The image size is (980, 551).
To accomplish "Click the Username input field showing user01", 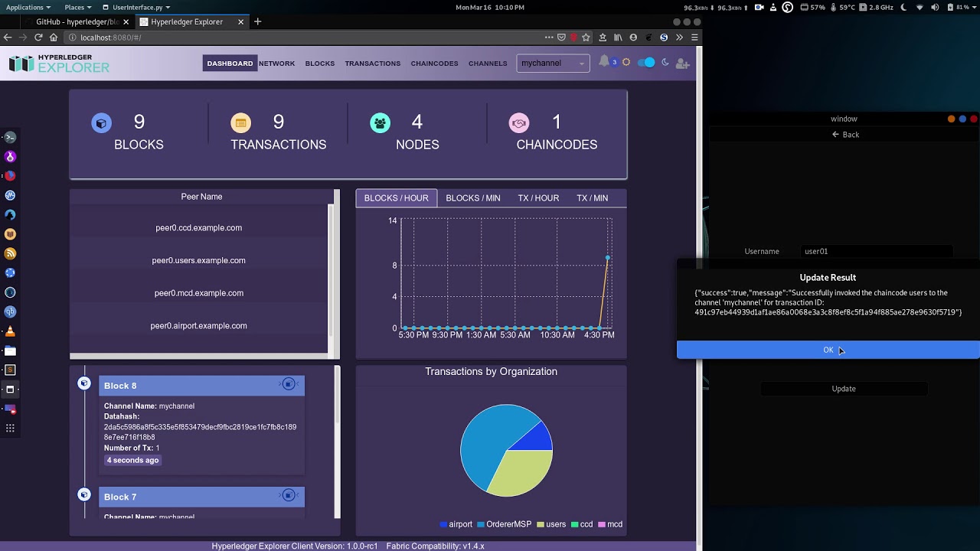I will [x=877, y=251].
